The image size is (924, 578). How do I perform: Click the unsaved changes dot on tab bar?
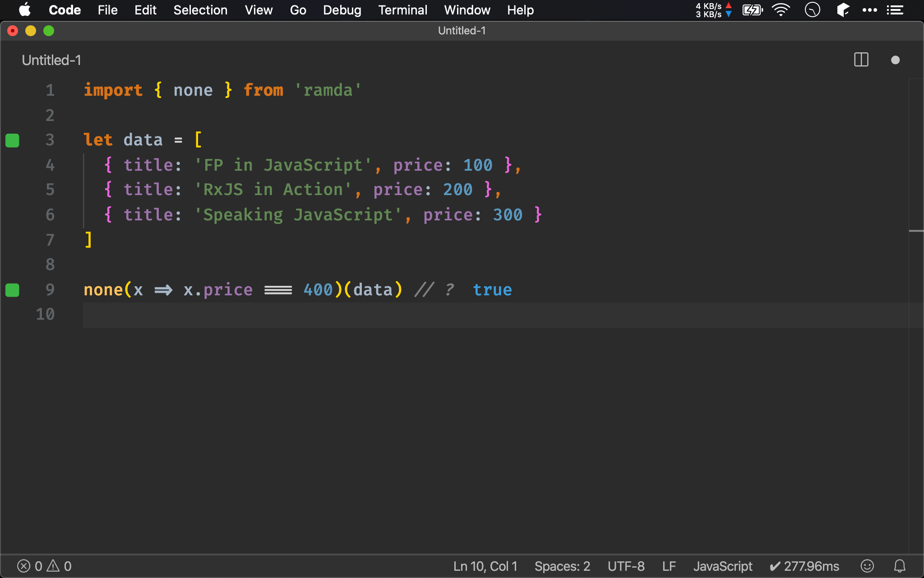896,60
